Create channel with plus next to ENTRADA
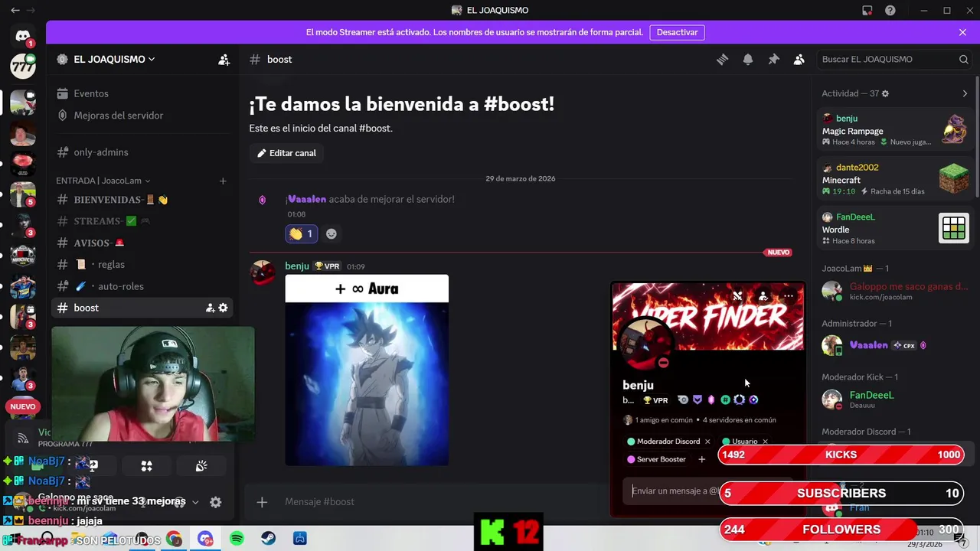This screenshot has height=551, width=980. click(x=223, y=181)
